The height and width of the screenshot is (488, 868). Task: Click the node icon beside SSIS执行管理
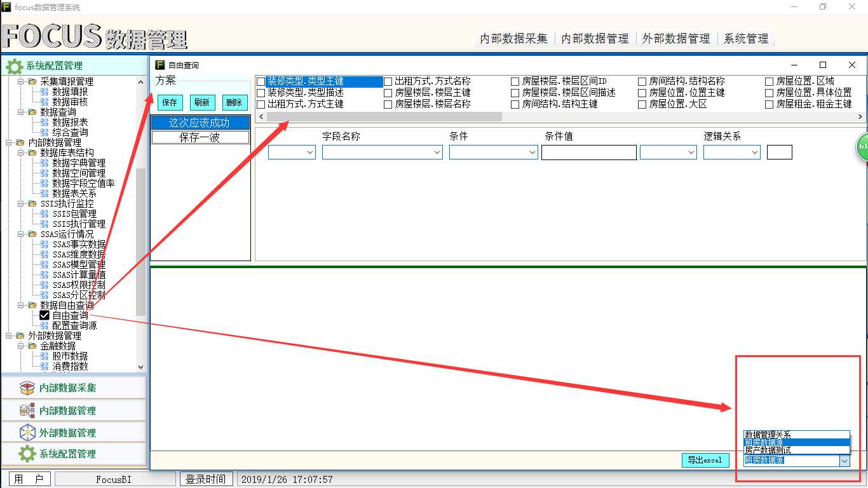coord(44,224)
